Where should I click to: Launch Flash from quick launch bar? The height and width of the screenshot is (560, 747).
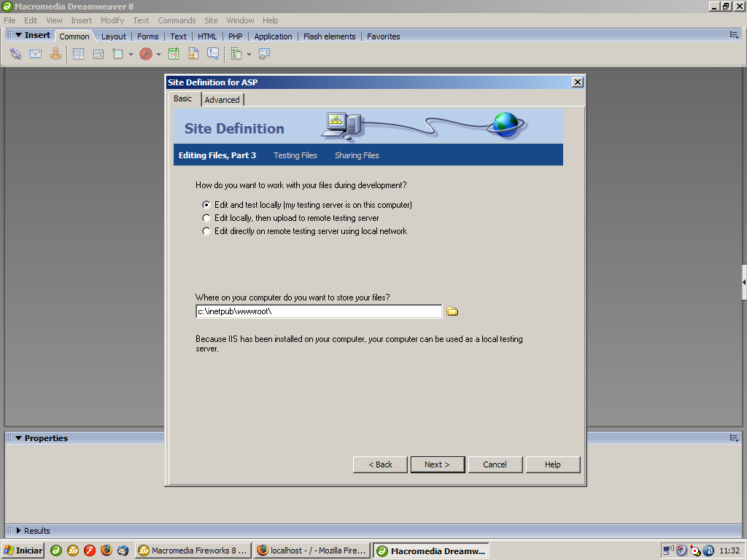(90, 551)
